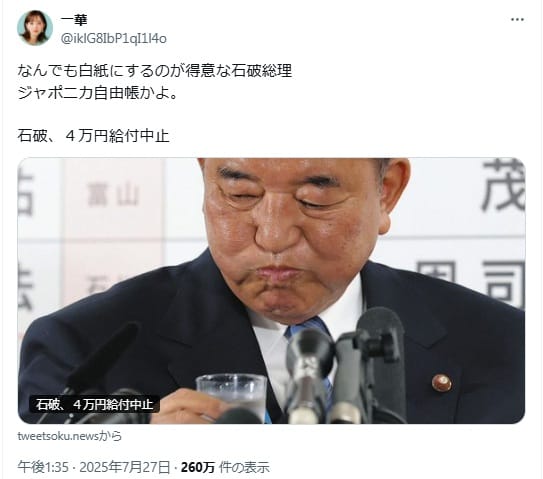Viewport: 543px width, 479px height.
Task: Click the black foam microphone on the right
Action: coord(380,360)
